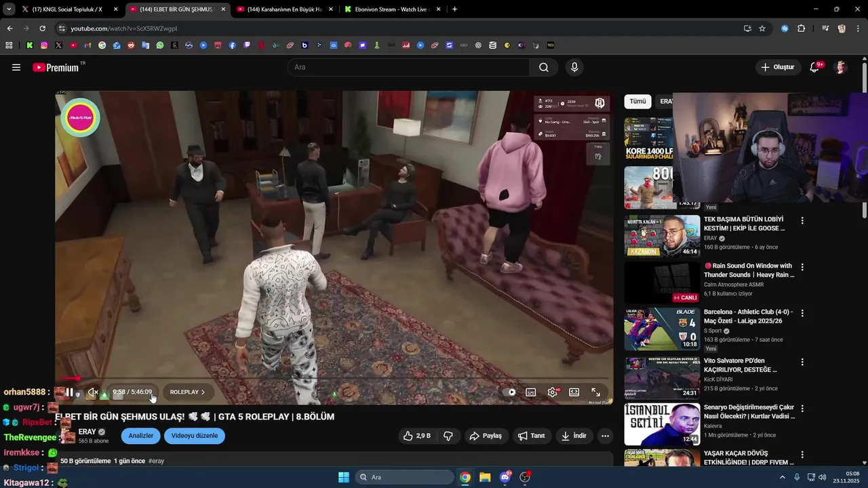Viewport: 868px width, 488px height.
Task: Enter fullscreen mode in the player
Action: click(595, 392)
